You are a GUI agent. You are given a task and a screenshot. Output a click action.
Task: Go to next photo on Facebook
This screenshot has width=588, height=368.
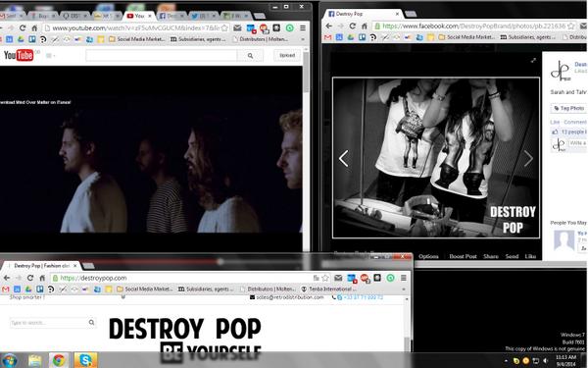click(x=528, y=158)
